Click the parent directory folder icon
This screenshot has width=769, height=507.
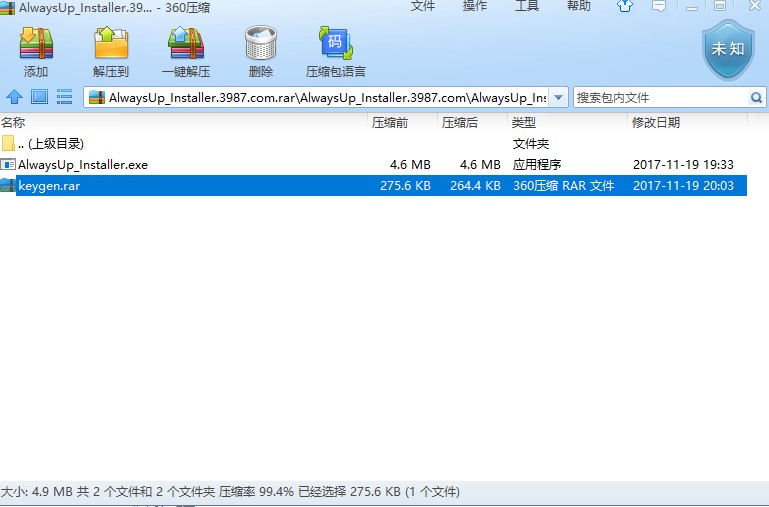pyautogui.click(x=8, y=143)
